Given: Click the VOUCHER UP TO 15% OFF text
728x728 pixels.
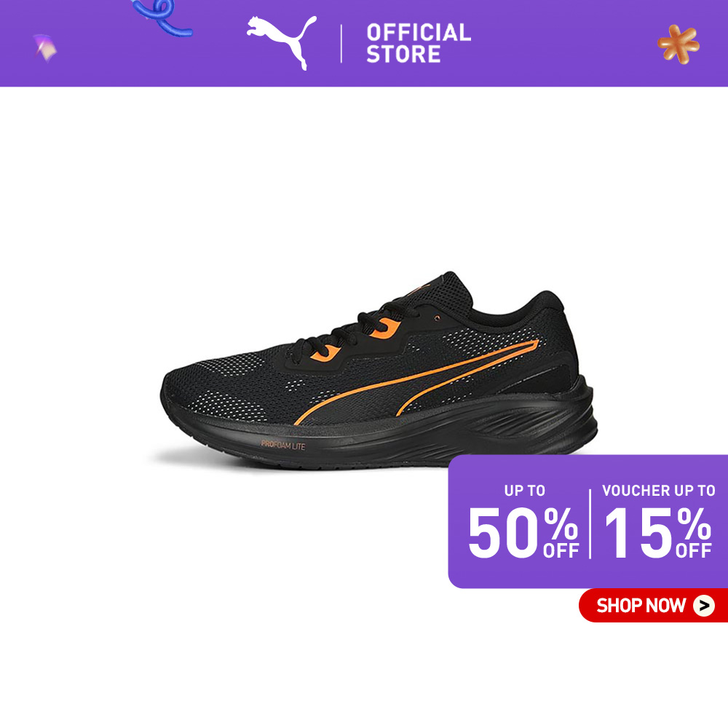Looking at the screenshot, I should [x=658, y=521].
